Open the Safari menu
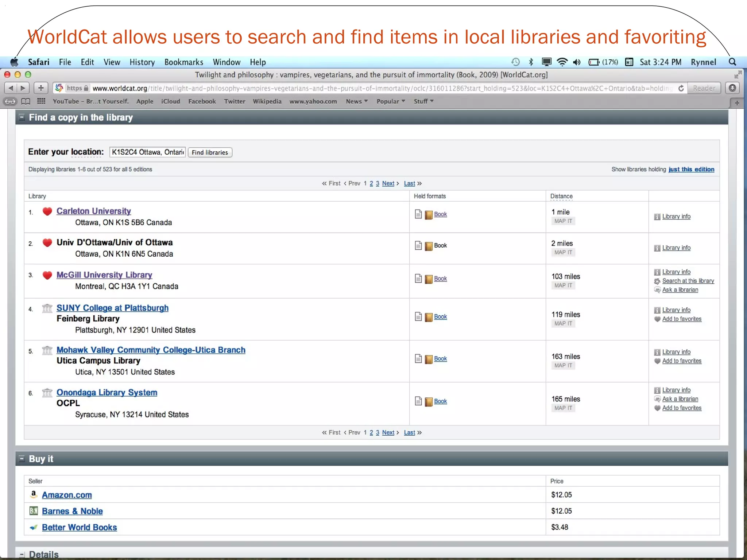This screenshot has height=560, width=747. (39, 62)
